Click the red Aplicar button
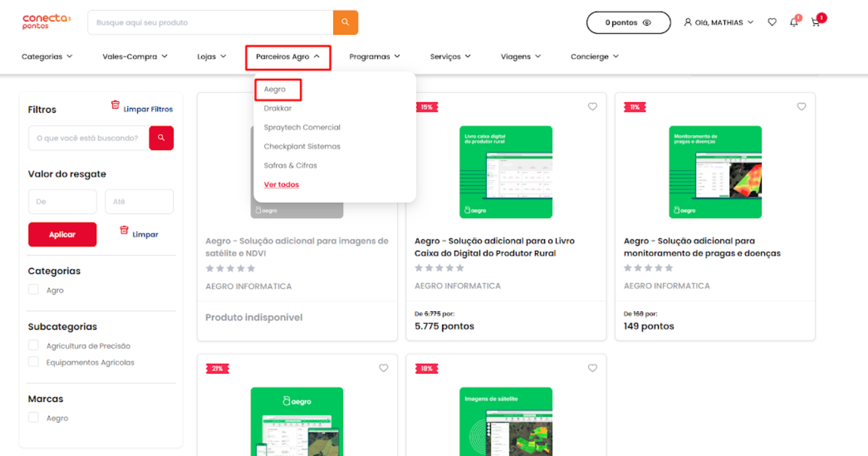The image size is (868, 456). click(x=62, y=234)
